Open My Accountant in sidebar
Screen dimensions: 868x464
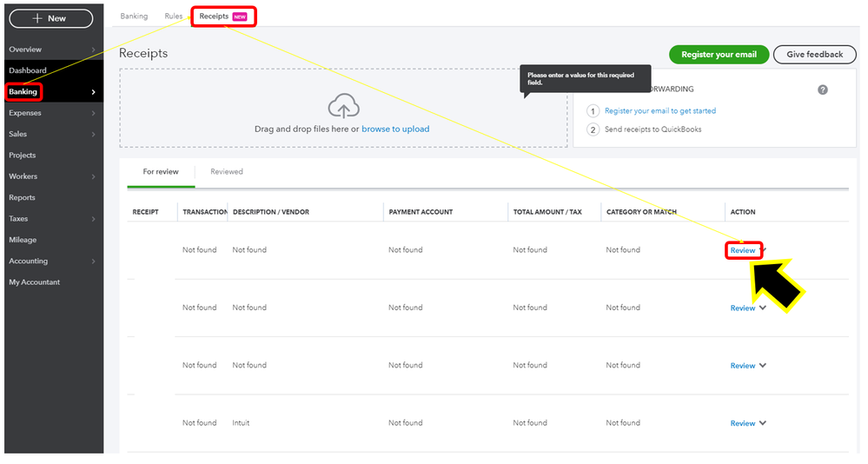tap(35, 282)
